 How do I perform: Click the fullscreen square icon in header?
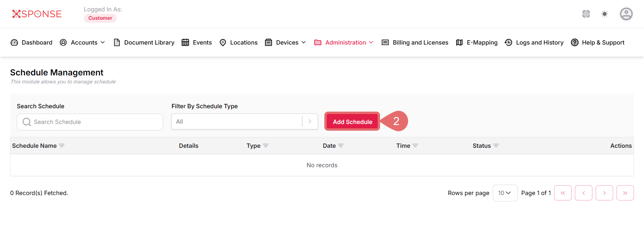point(586,14)
